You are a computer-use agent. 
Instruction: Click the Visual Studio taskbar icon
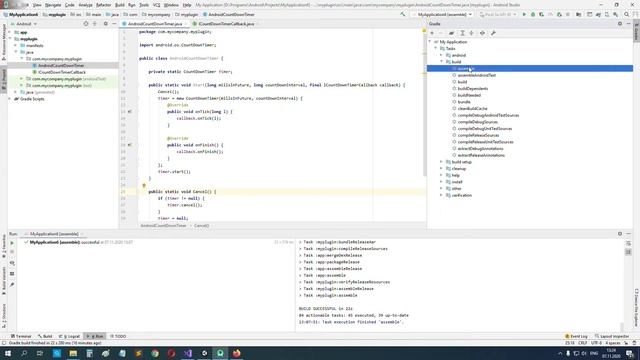point(187,353)
